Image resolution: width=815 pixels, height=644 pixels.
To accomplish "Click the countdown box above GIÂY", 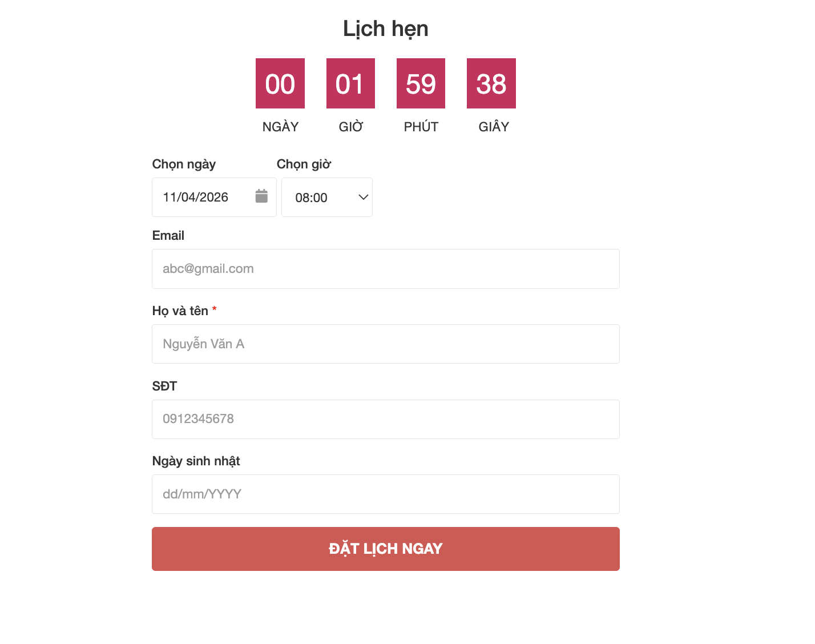I will coord(491,83).
